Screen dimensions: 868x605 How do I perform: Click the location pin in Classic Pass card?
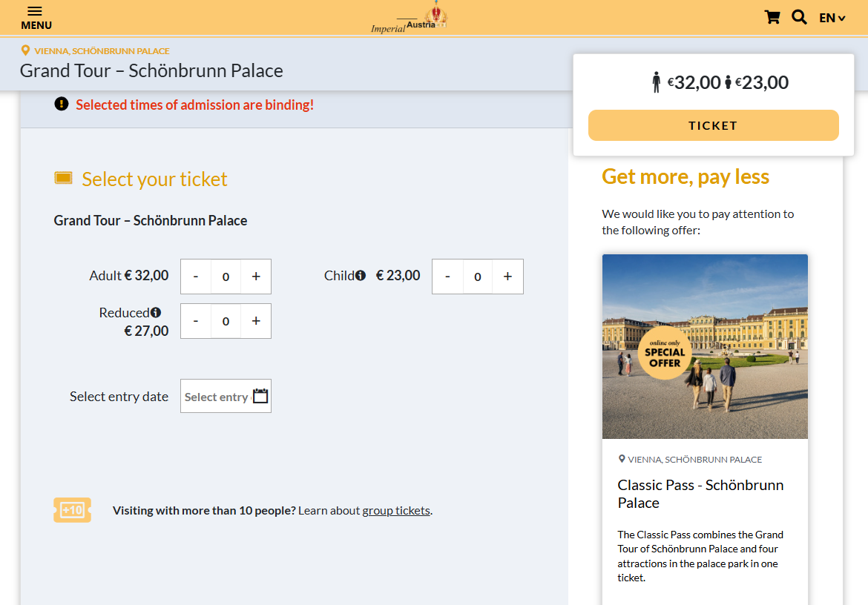(x=622, y=459)
